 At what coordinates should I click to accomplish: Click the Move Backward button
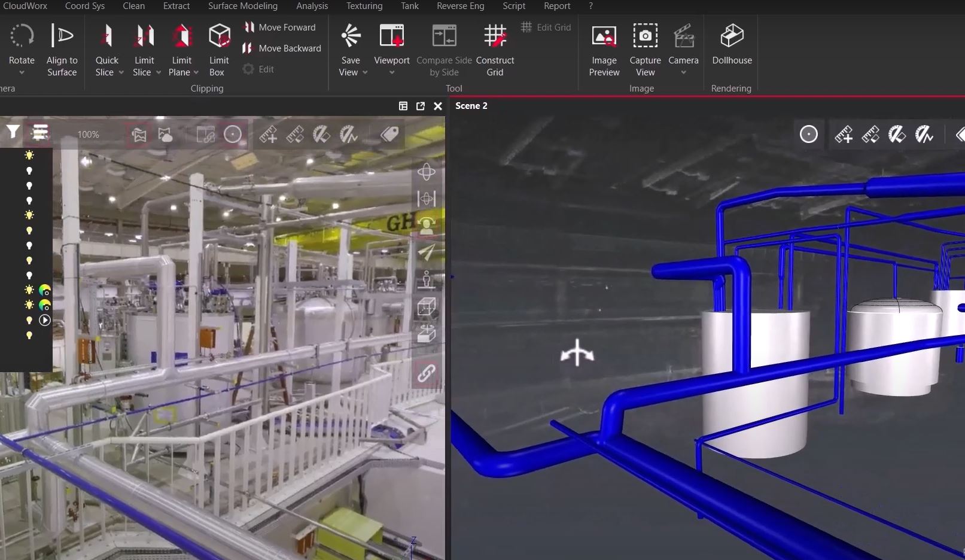click(x=282, y=48)
